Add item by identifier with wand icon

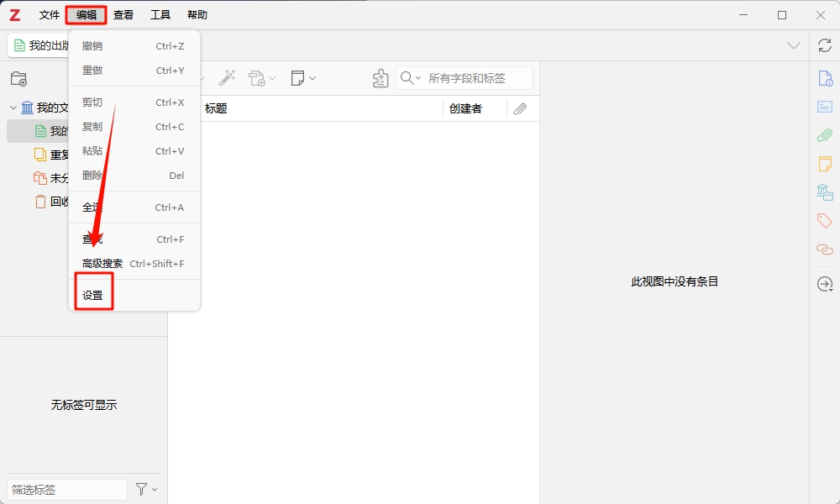[228, 77]
